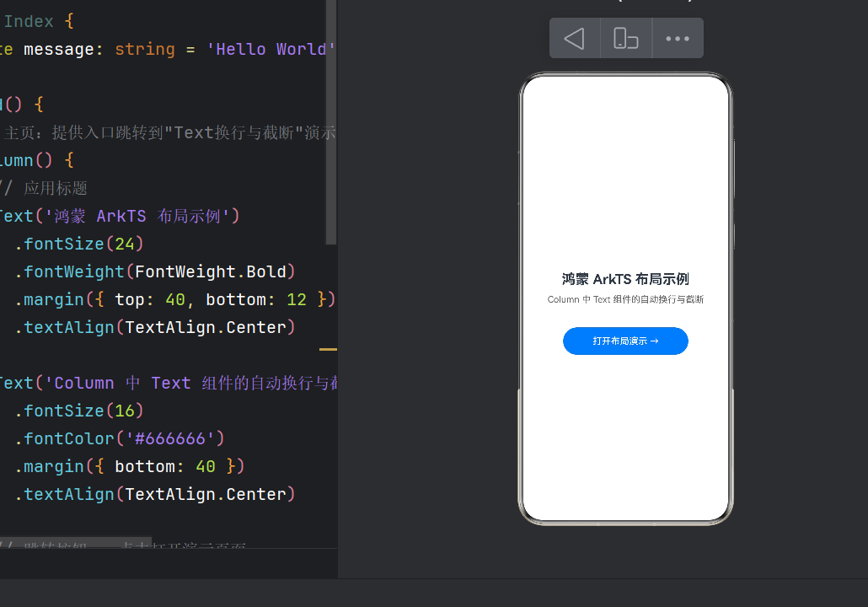868x607 pixels.
Task: Place cursor on .fontSize(24) line
Action: click(79, 244)
